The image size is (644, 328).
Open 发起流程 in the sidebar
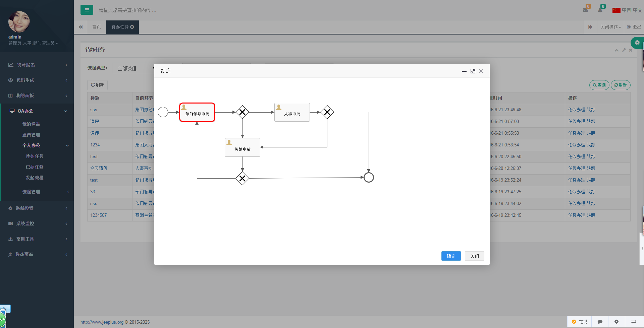click(x=35, y=178)
